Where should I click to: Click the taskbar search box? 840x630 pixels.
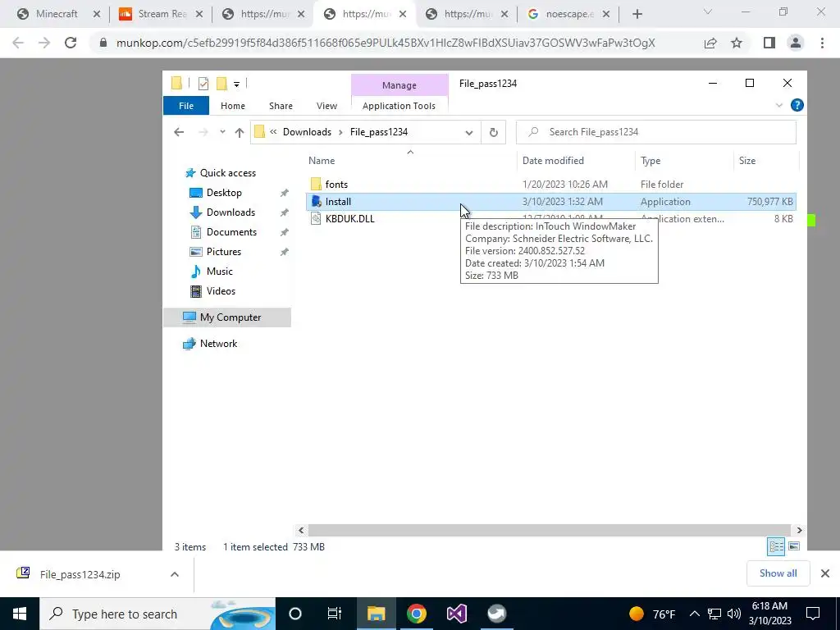pos(157,614)
